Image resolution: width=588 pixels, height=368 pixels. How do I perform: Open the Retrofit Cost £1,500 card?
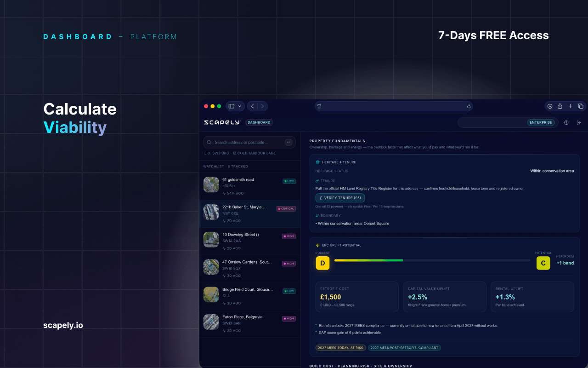(x=357, y=297)
